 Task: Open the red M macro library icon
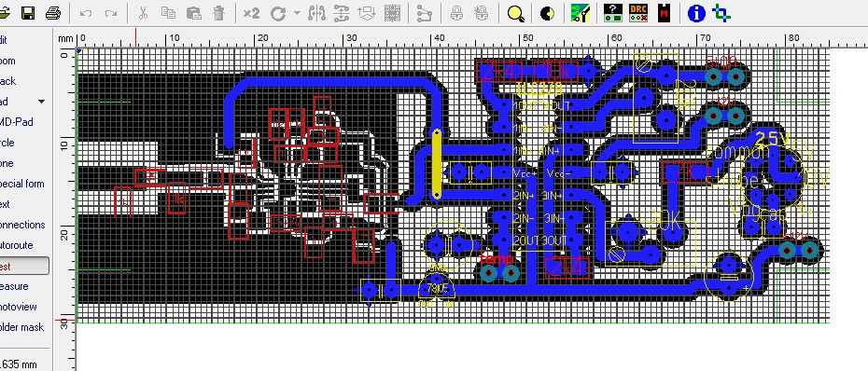[665, 13]
